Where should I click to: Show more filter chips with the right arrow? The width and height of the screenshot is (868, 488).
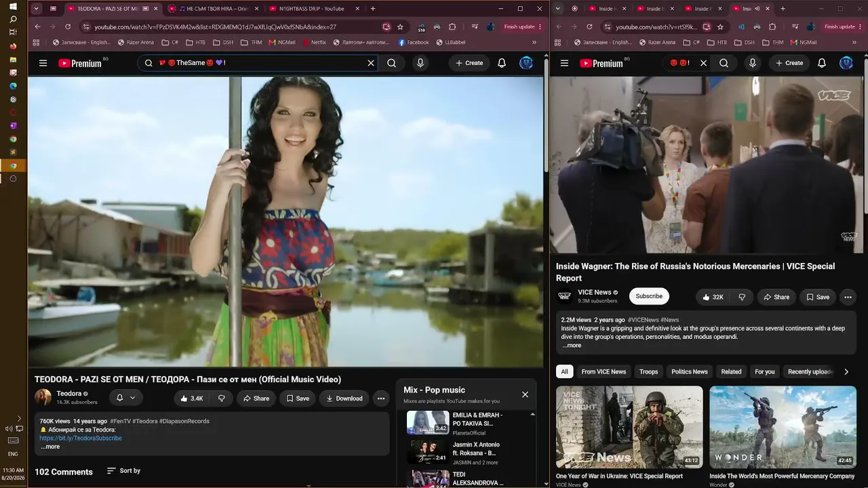click(x=846, y=371)
